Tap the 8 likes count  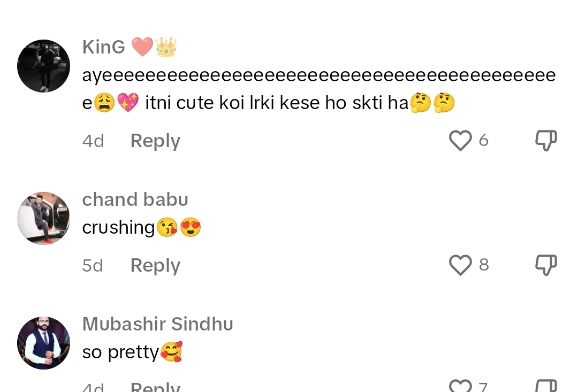point(484,265)
